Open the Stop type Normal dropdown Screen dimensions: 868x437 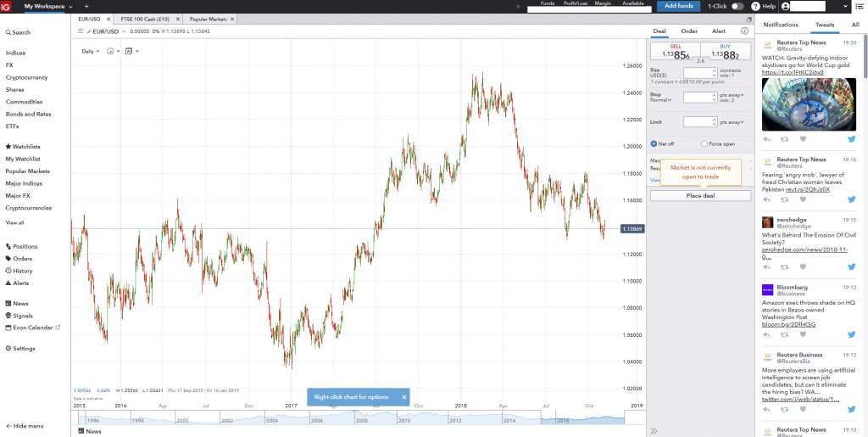tap(661, 100)
